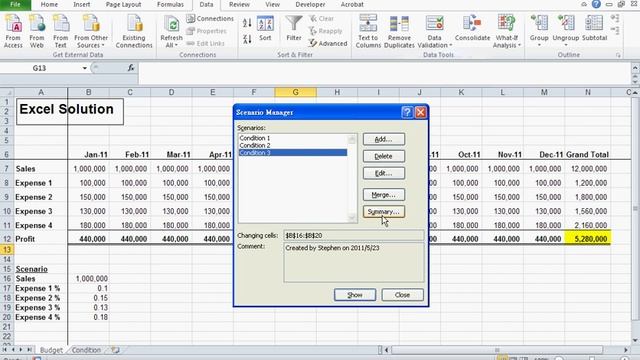Image resolution: width=640 pixels, height=360 pixels.
Task: Click Remove Duplicates
Action: tap(399, 31)
